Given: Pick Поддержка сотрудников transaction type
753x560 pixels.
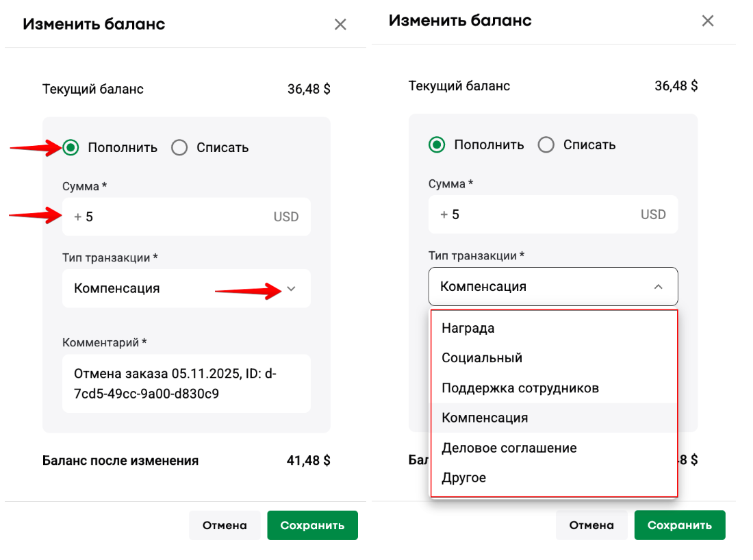Looking at the screenshot, I should pos(520,388).
